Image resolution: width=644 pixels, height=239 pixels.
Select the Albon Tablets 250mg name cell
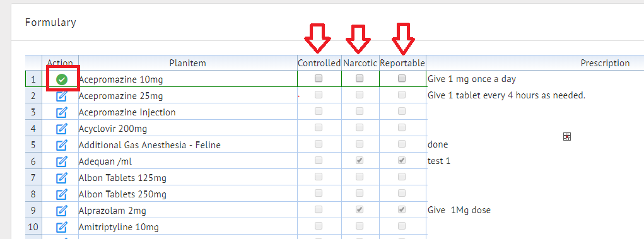(x=188, y=194)
